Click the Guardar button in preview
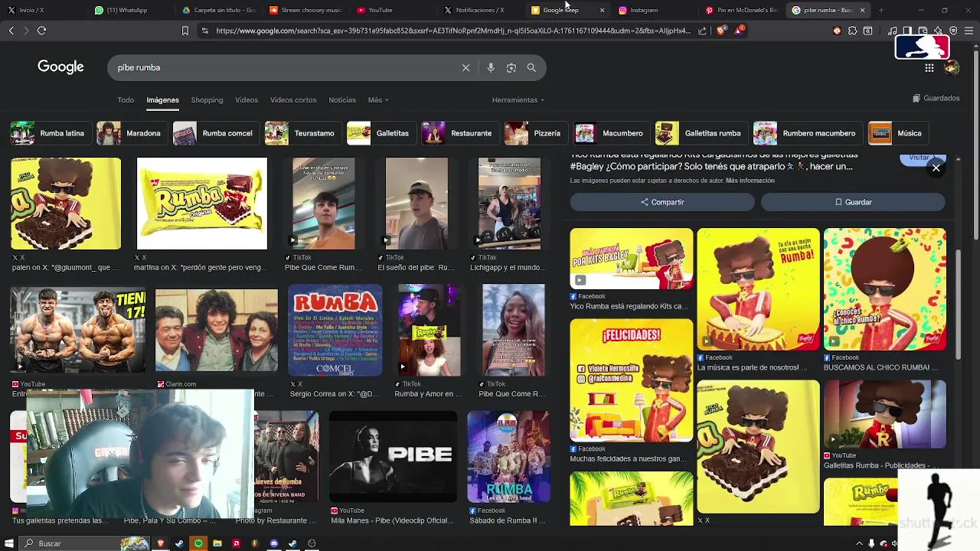 853,202
